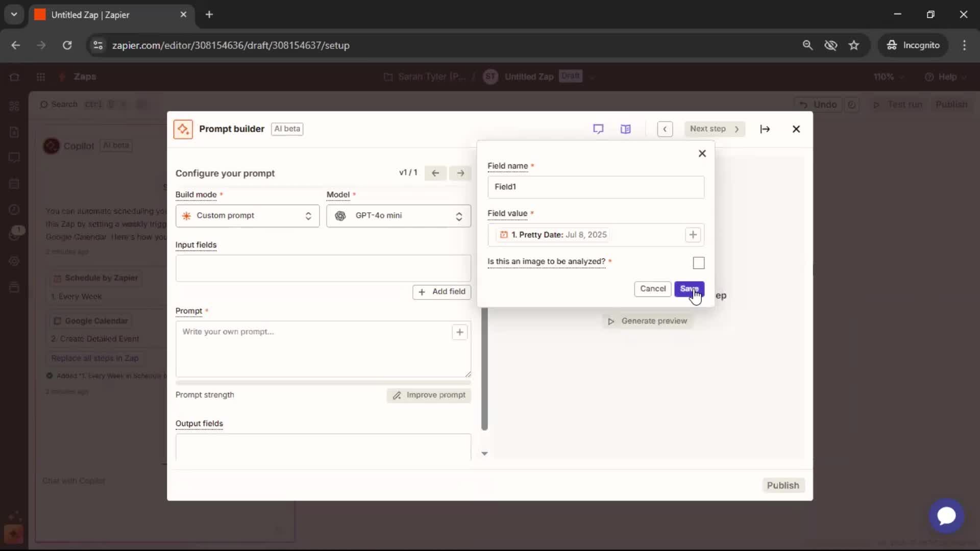This screenshot has height=551, width=980.
Task: Click the site info icon in address bar
Action: (x=98, y=45)
